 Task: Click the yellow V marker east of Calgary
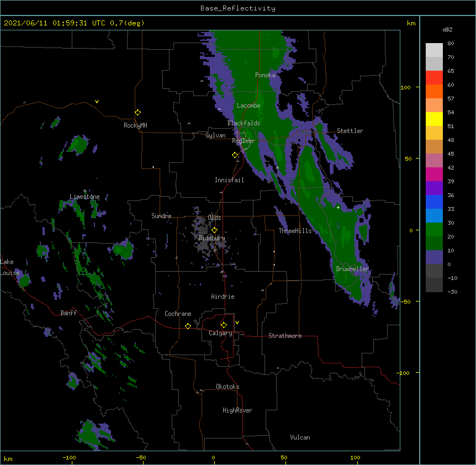(x=237, y=323)
